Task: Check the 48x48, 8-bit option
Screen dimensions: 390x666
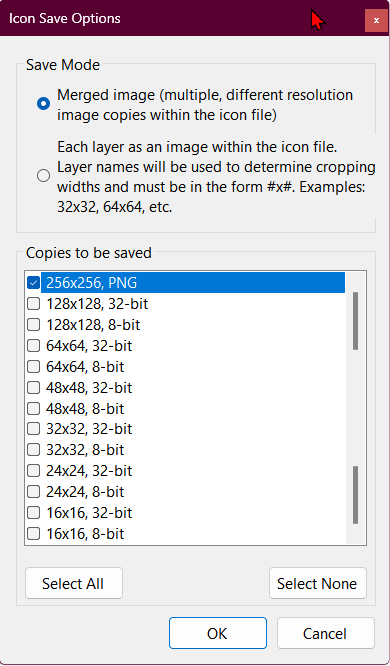Action: point(33,409)
